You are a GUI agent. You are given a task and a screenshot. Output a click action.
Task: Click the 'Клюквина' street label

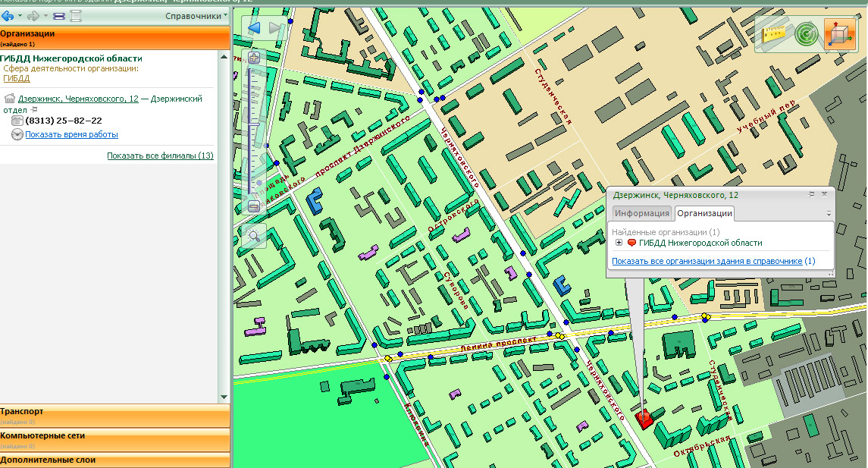tap(416, 424)
